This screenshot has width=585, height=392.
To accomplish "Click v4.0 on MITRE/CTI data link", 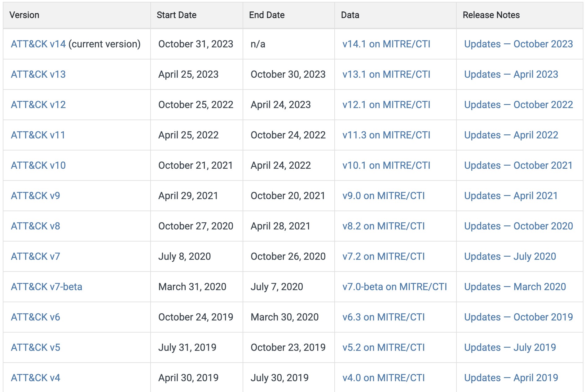I will (384, 378).
